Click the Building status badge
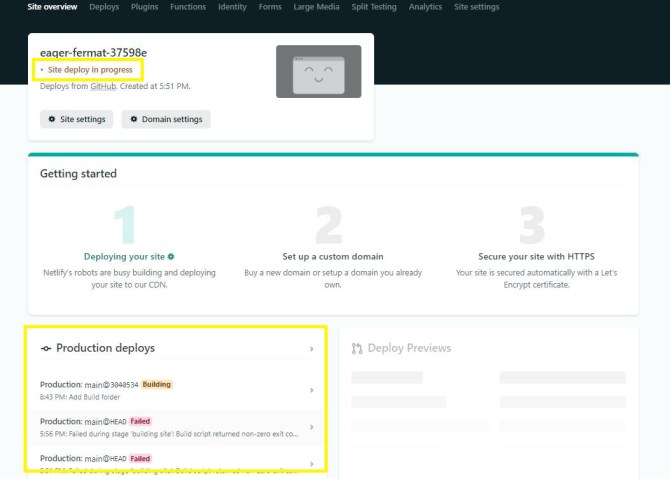 [x=157, y=384]
